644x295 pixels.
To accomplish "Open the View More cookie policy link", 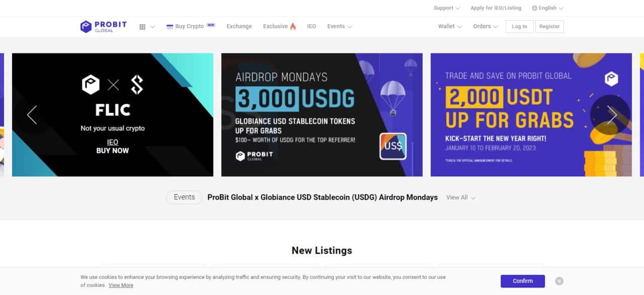I will tap(121, 285).
